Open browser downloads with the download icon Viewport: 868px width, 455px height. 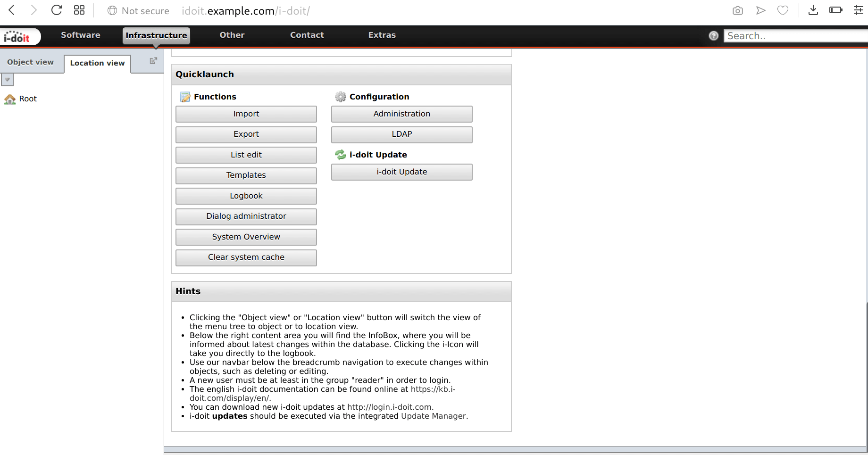[x=813, y=10]
